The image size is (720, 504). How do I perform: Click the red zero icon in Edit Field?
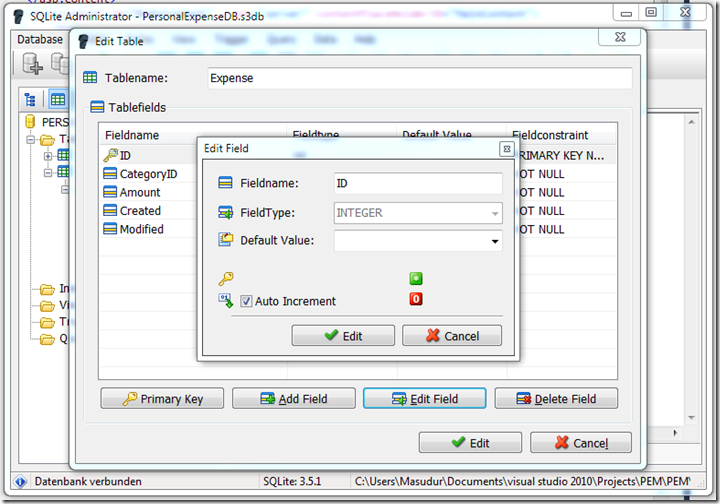pos(416,299)
